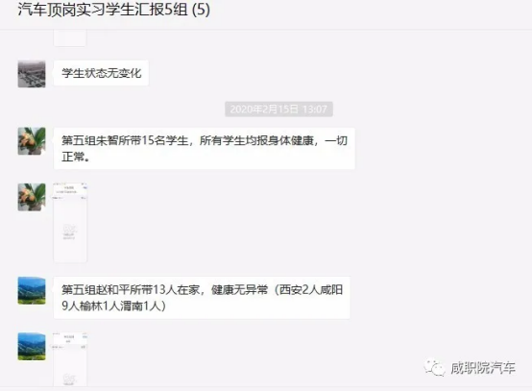
Task: Open the bottom screenshot image thumbnail
Action: 70,359
